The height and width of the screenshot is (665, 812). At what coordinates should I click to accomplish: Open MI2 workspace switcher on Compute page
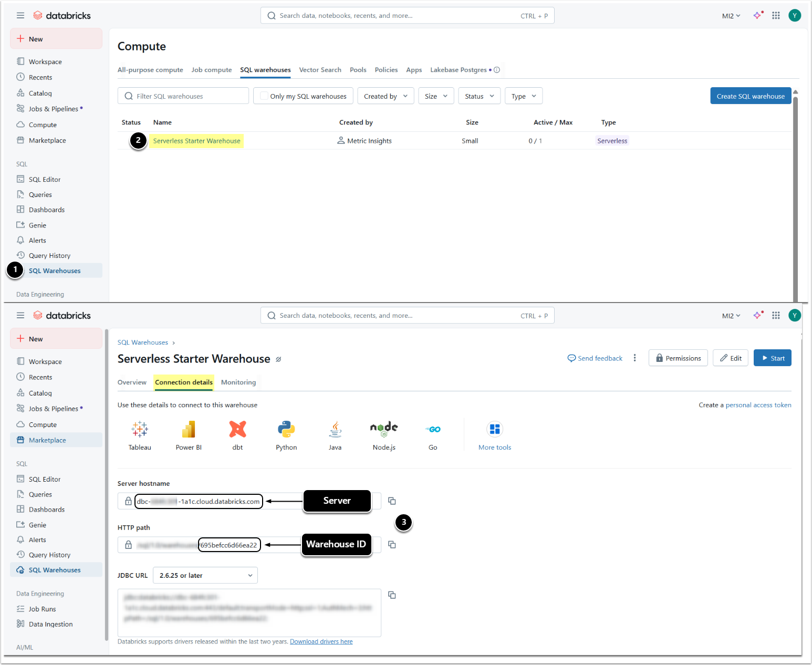pos(731,16)
